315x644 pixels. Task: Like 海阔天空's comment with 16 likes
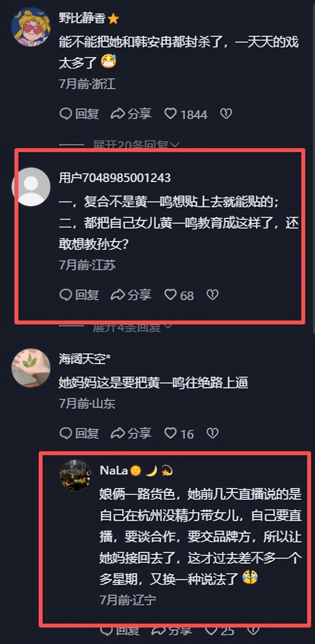pos(179,433)
